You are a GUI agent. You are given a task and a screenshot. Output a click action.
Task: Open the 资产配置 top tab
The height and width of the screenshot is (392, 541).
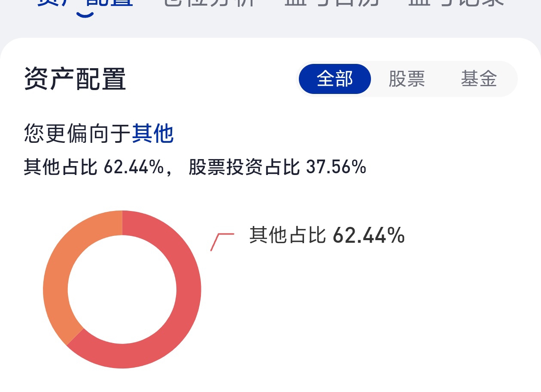click(x=85, y=3)
